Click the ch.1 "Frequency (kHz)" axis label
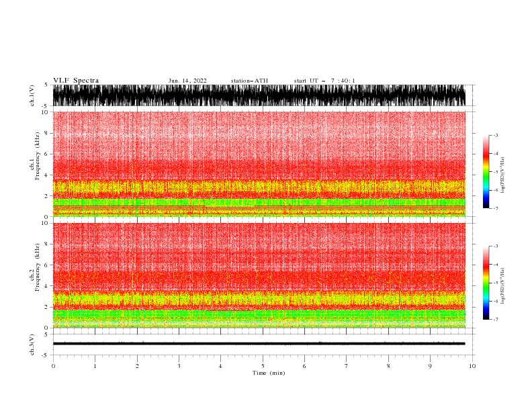 pos(38,156)
